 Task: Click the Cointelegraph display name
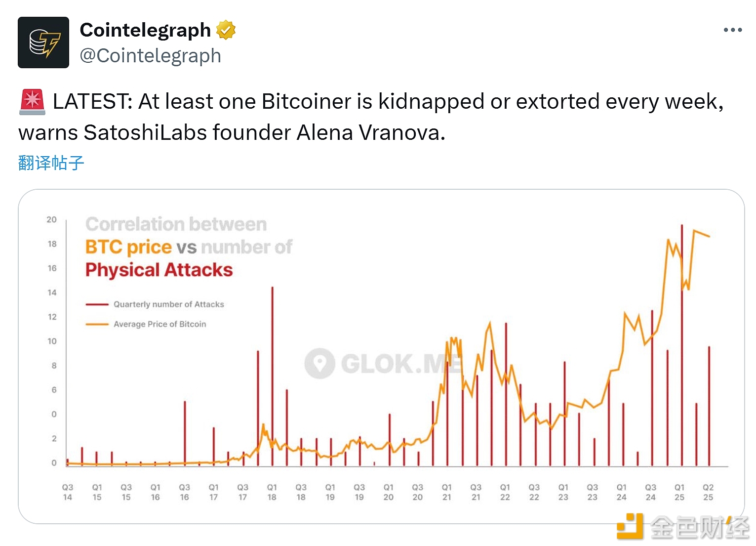pos(145,30)
